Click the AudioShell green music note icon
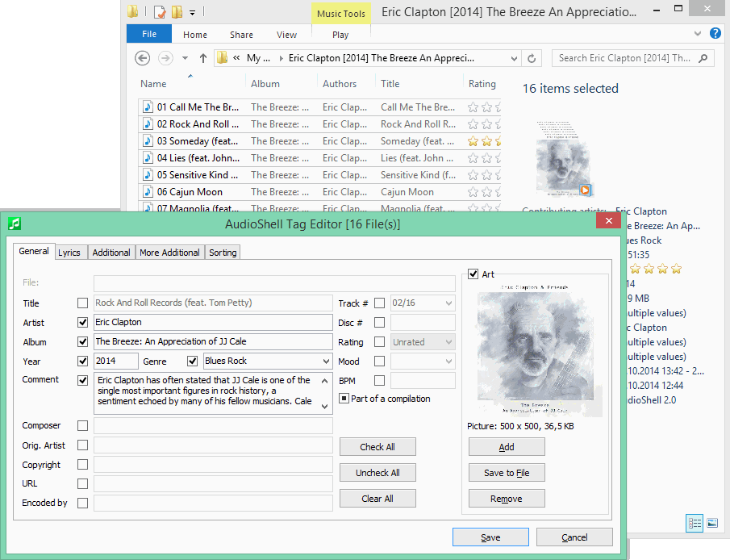730x560 pixels. coord(14,224)
